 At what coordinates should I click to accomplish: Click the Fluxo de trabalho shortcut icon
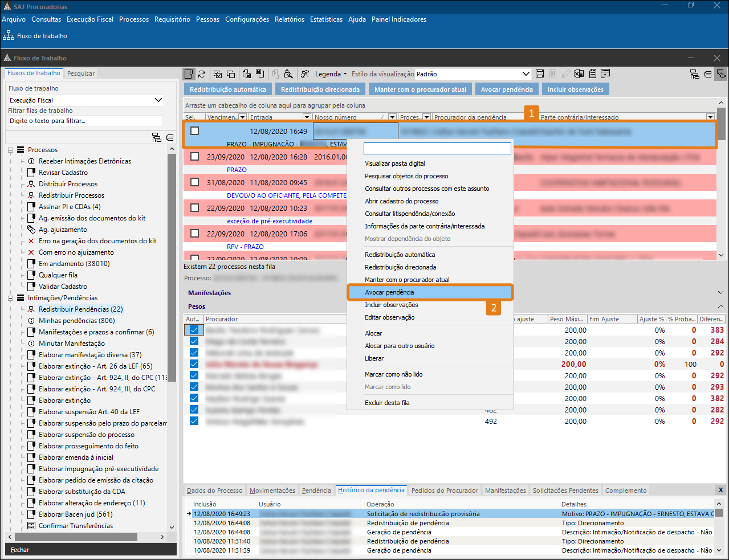click(x=9, y=36)
